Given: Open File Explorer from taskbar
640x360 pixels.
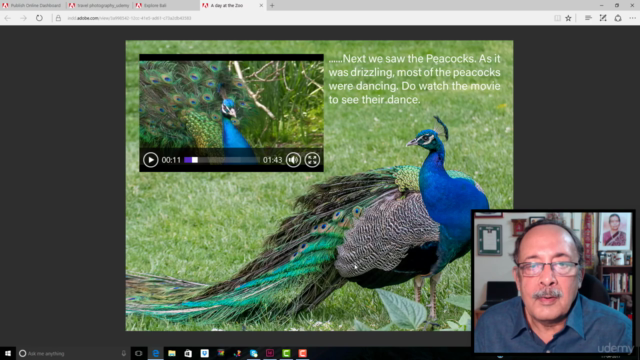Looking at the screenshot, I should tap(172, 353).
